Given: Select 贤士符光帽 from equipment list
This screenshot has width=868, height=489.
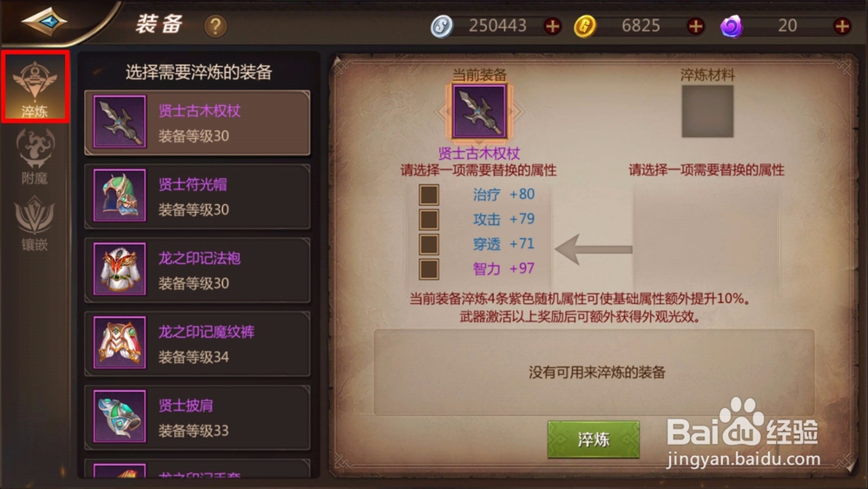Looking at the screenshot, I should [x=197, y=196].
